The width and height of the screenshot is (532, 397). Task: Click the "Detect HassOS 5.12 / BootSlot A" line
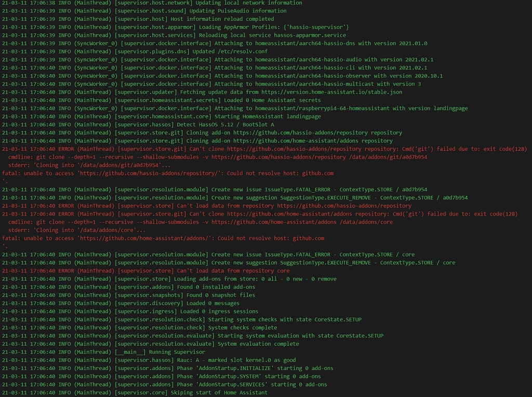tap(225, 125)
